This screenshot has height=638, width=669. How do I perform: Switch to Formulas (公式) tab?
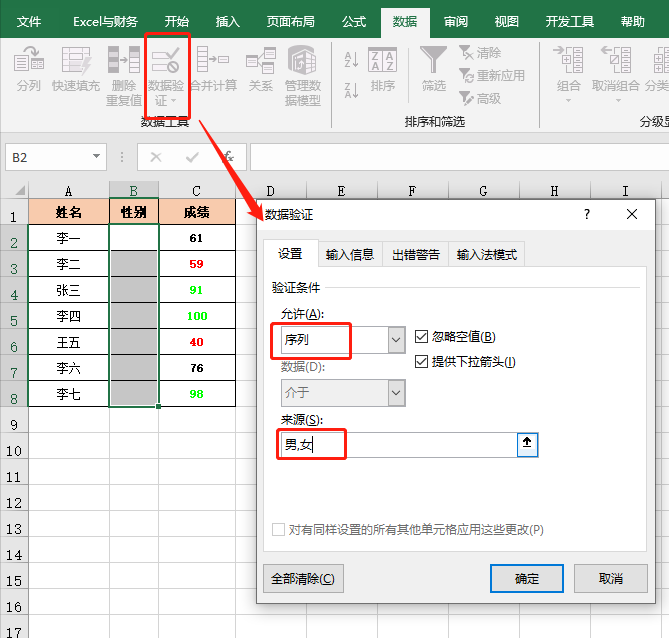point(354,21)
